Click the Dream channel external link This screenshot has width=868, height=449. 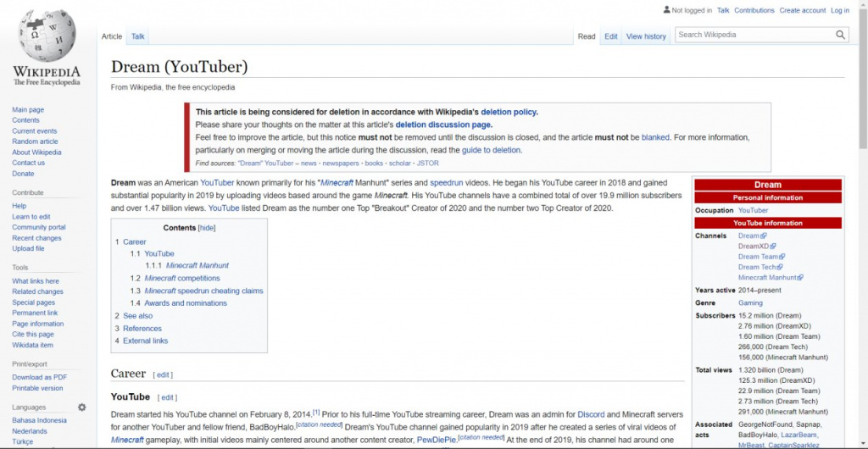click(x=753, y=236)
